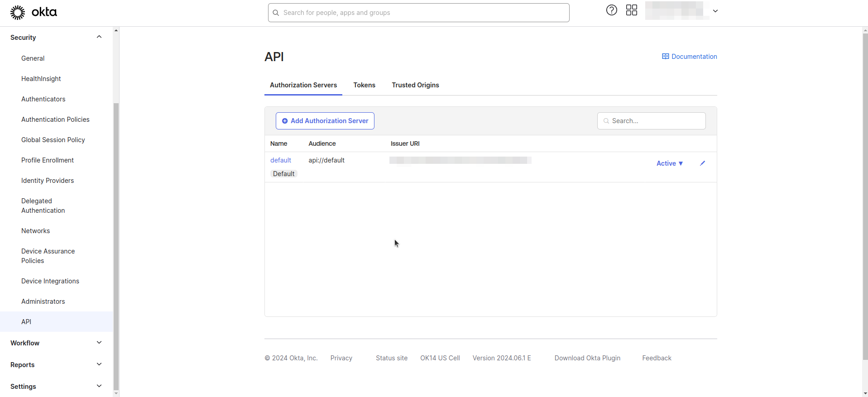Screen dimensions: 868x397
Task: Open the Active status dropdown
Action: pos(670,163)
